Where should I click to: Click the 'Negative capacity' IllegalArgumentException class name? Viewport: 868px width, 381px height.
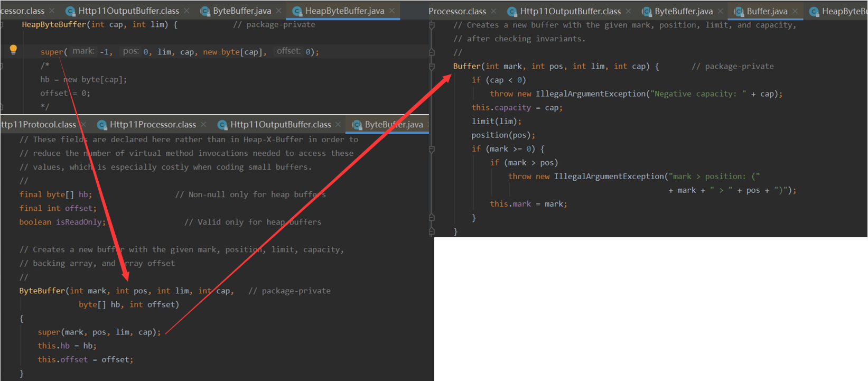(x=591, y=94)
